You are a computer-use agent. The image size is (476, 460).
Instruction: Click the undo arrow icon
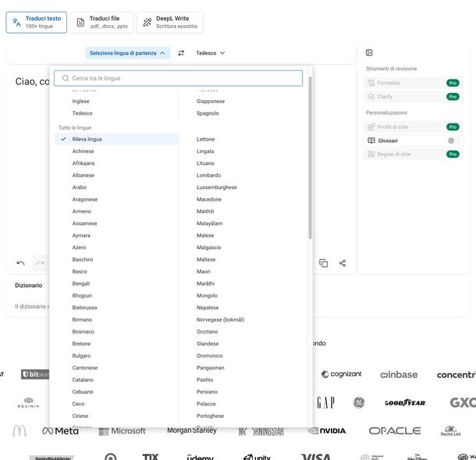coord(21,263)
